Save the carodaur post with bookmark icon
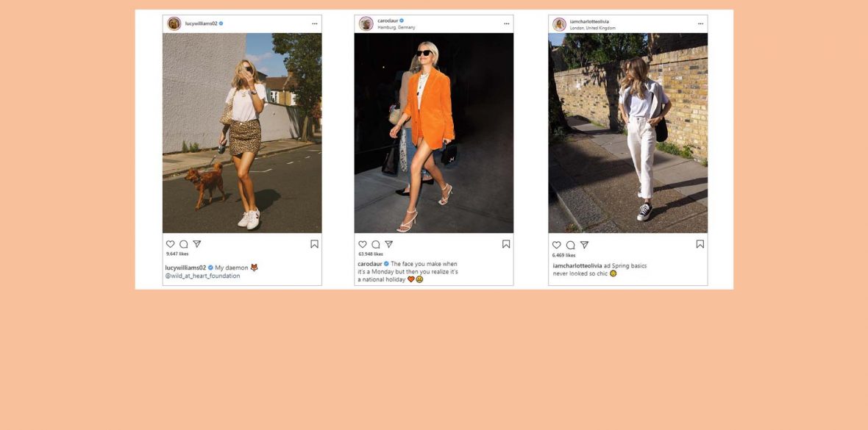Screen dimensions: 868x430 pos(506,244)
